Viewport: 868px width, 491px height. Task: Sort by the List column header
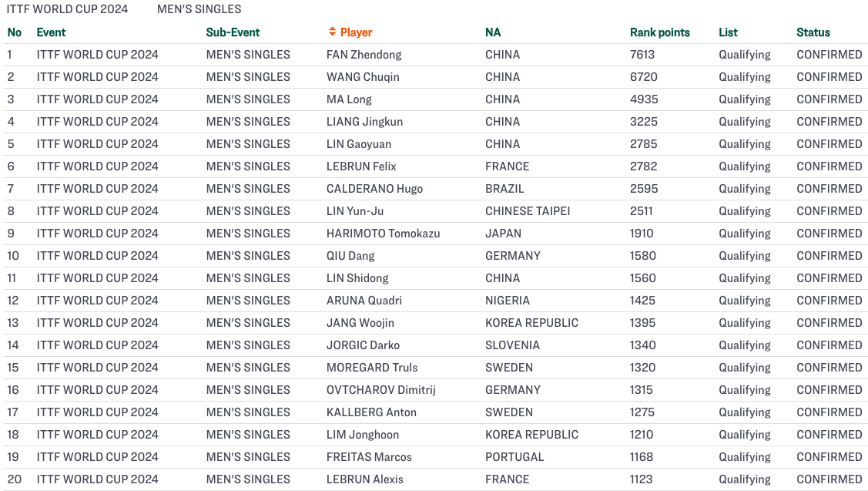[x=728, y=32]
